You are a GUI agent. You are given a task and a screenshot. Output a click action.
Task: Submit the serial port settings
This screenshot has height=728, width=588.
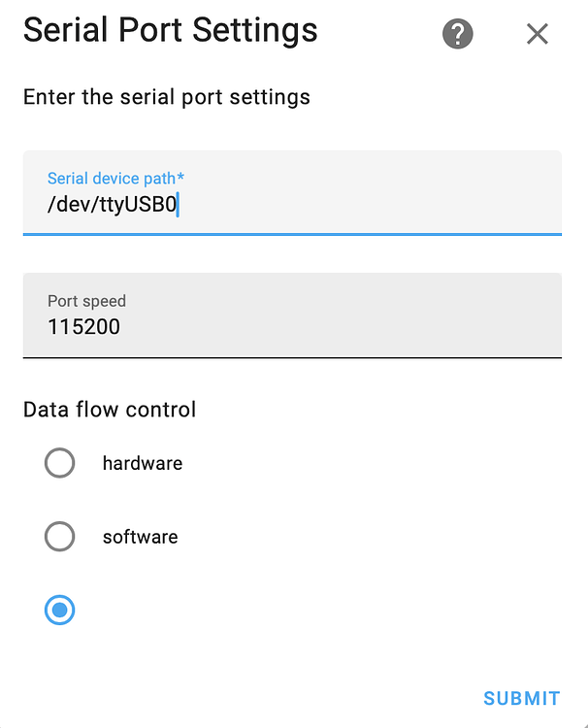[521, 698]
